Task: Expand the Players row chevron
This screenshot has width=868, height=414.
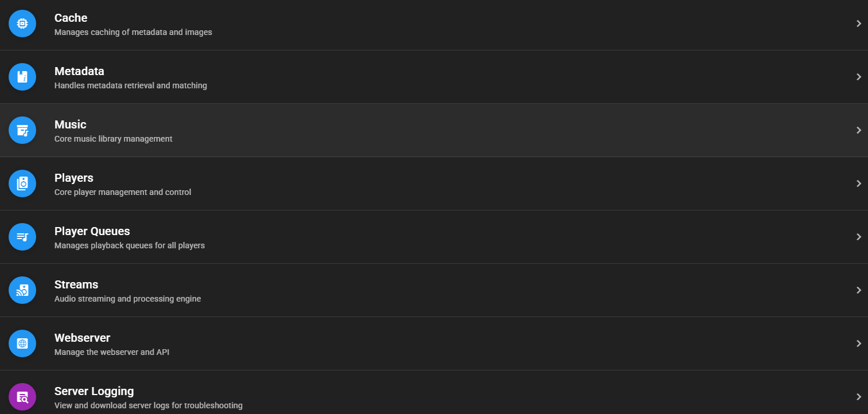Action: pos(858,183)
